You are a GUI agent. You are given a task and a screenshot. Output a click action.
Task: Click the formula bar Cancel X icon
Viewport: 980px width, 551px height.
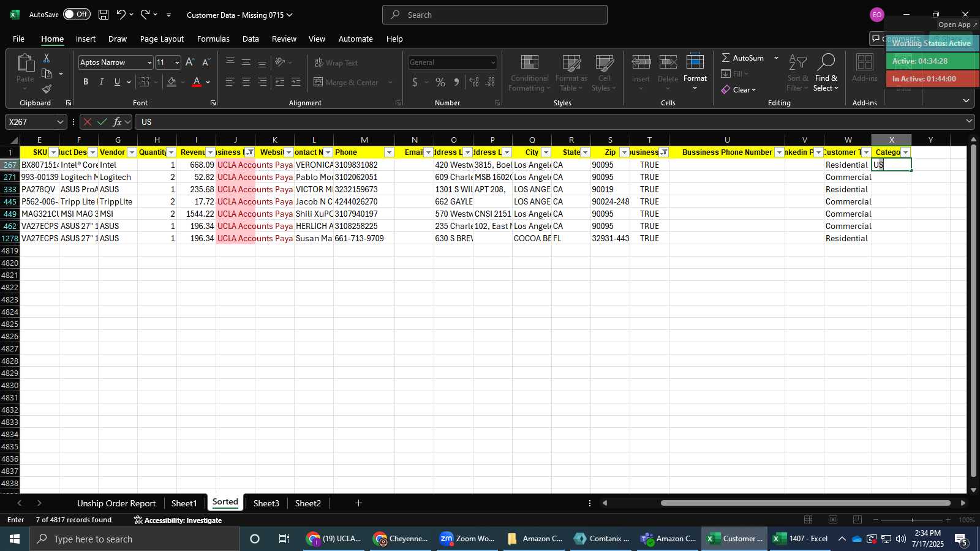point(88,122)
